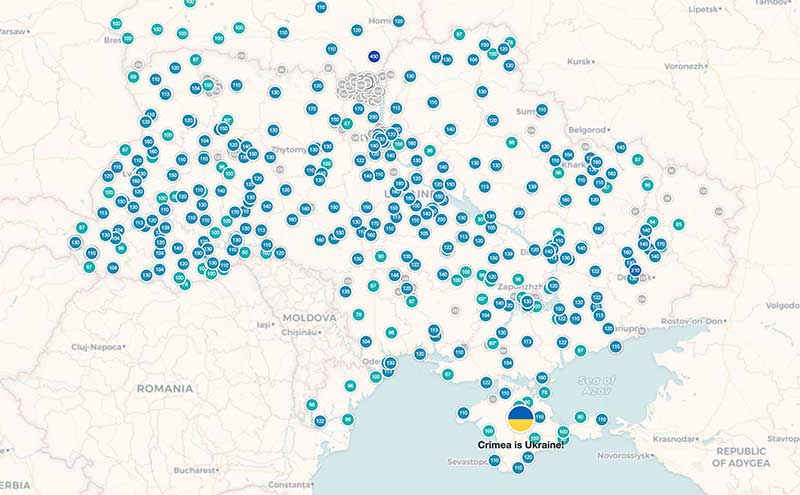Viewport: 800px width, 495px height.
Task: Click the ROMANIA country label
Action: point(165,389)
